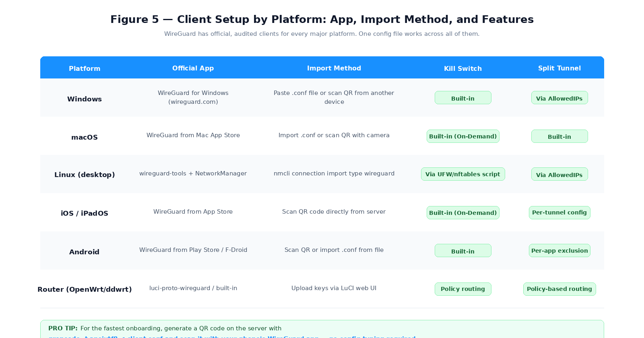Select the Split Tunnel column header

559,68
